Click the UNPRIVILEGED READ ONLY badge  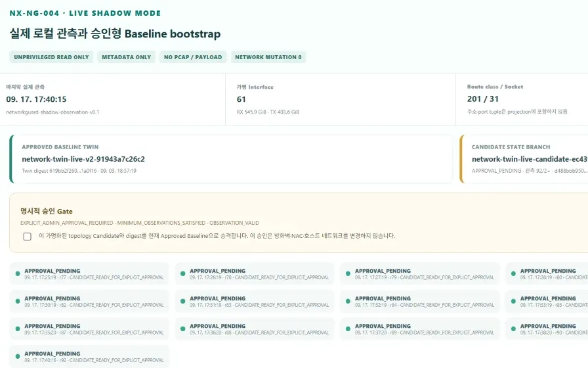[51, 57]
